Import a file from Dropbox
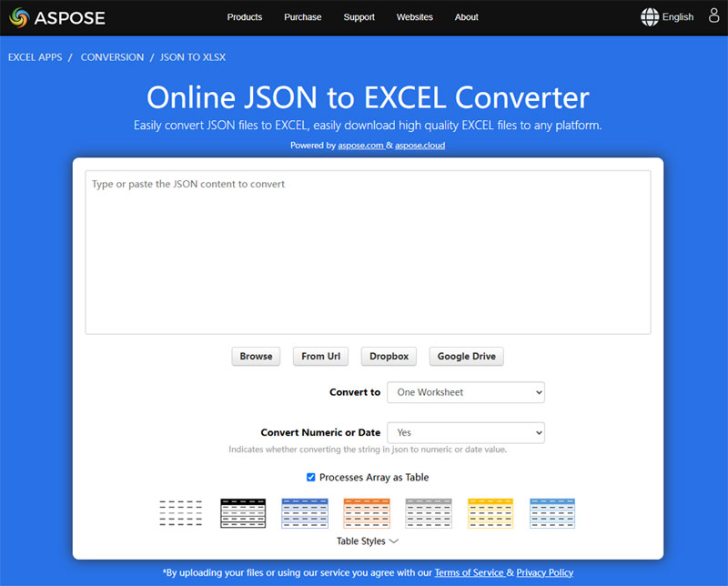This screenshot has height=586, width=728. (389, 356)
